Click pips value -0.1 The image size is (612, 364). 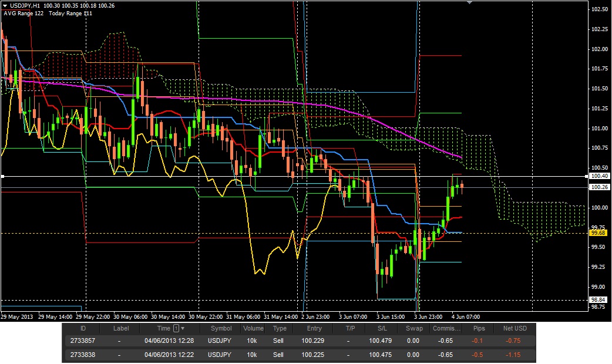[x=477, y=341]
